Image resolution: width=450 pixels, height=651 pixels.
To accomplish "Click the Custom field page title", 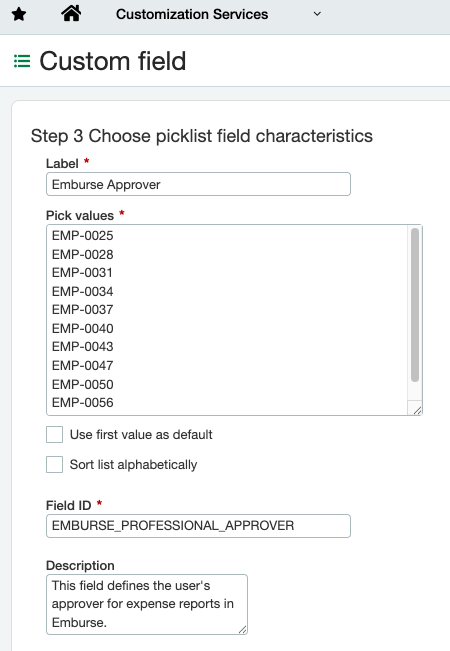I will [x=112, y=61].
